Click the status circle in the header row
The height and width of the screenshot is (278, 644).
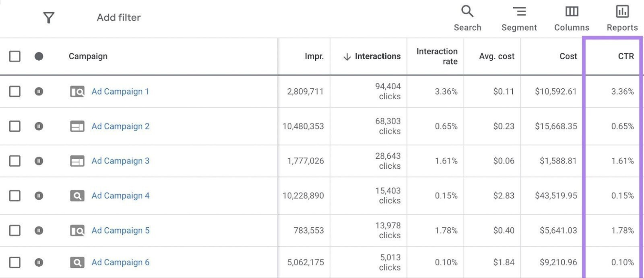pyautogui.click(x=39, y=56)
